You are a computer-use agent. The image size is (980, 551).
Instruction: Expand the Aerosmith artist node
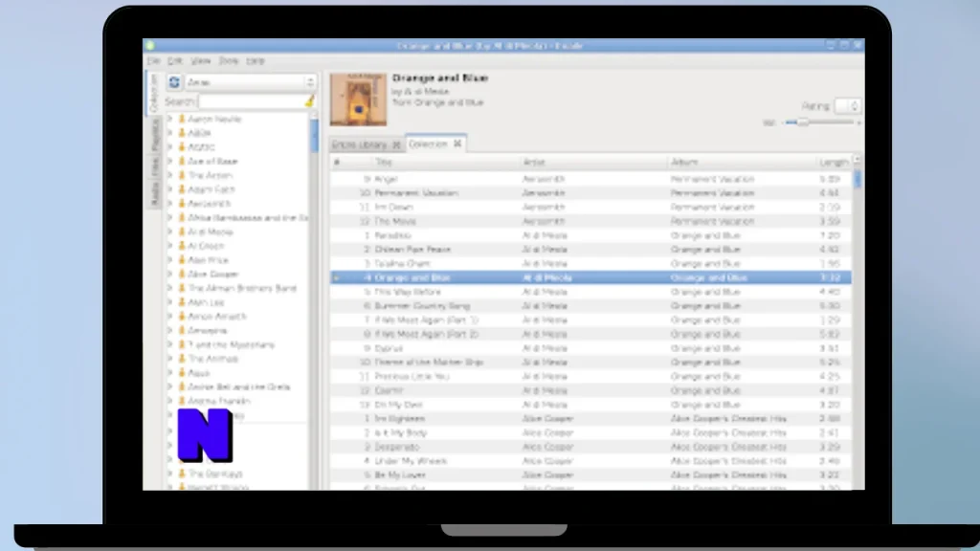[169, 204]
